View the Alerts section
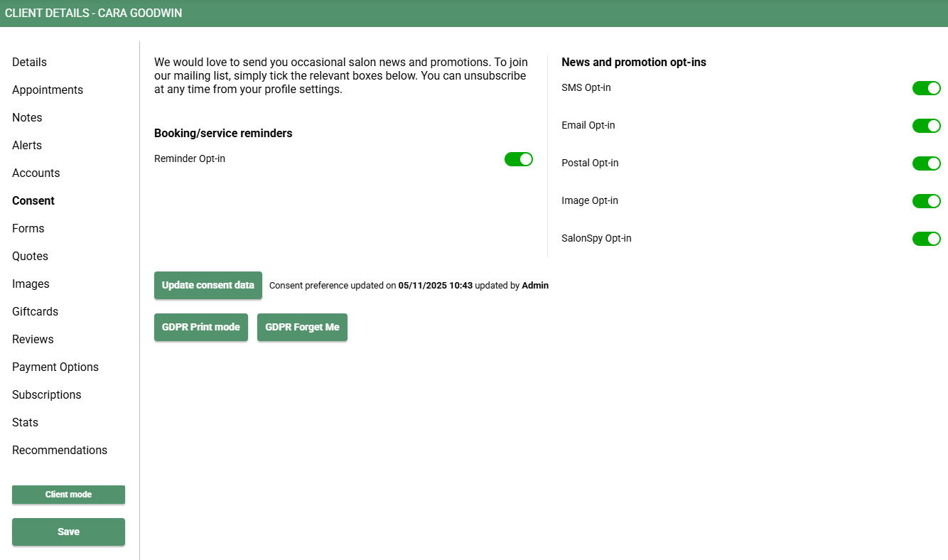 click(x=27, y=146)
